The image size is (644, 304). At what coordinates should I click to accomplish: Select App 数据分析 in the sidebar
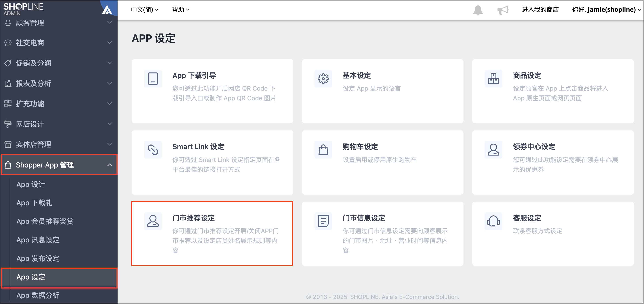pos(38,295)
